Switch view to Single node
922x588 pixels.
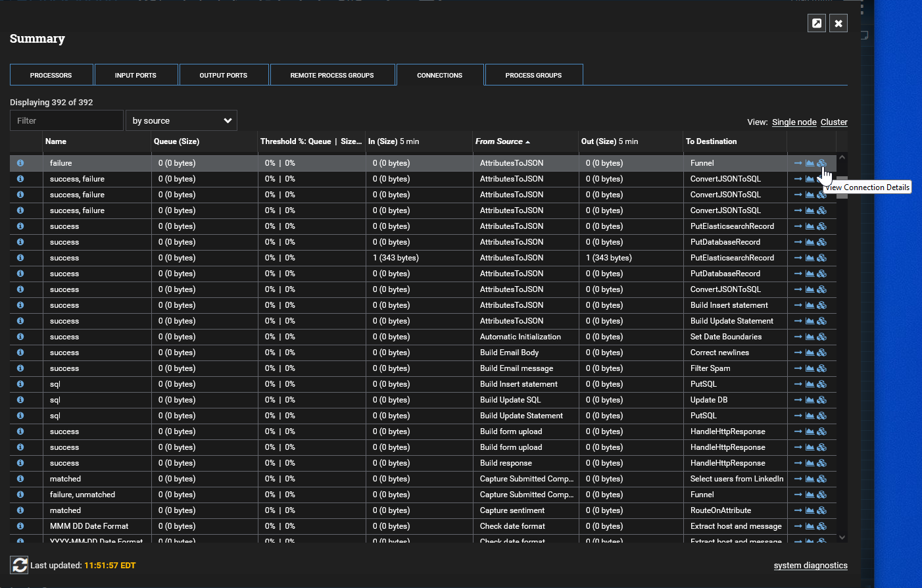click(794, 122)
